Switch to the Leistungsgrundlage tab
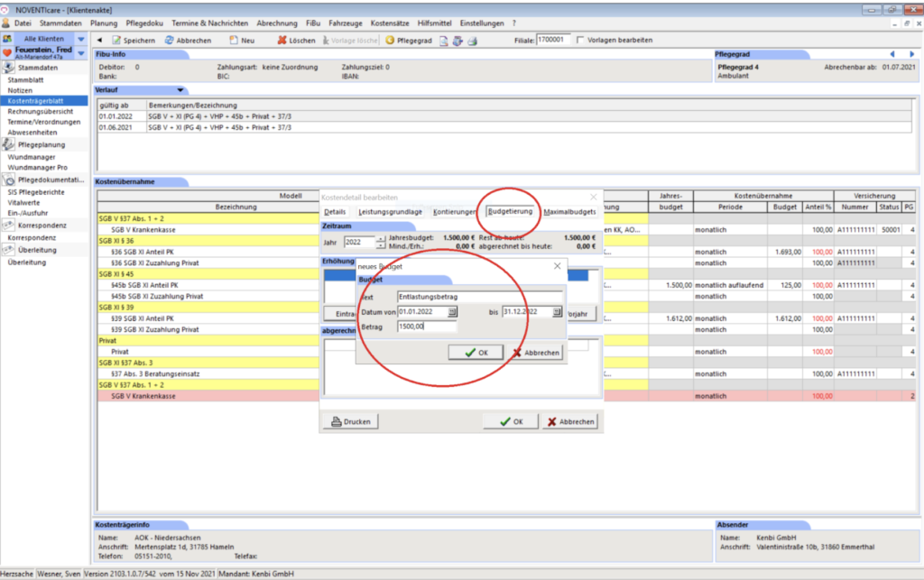924x580 pixels. [390, 212]
